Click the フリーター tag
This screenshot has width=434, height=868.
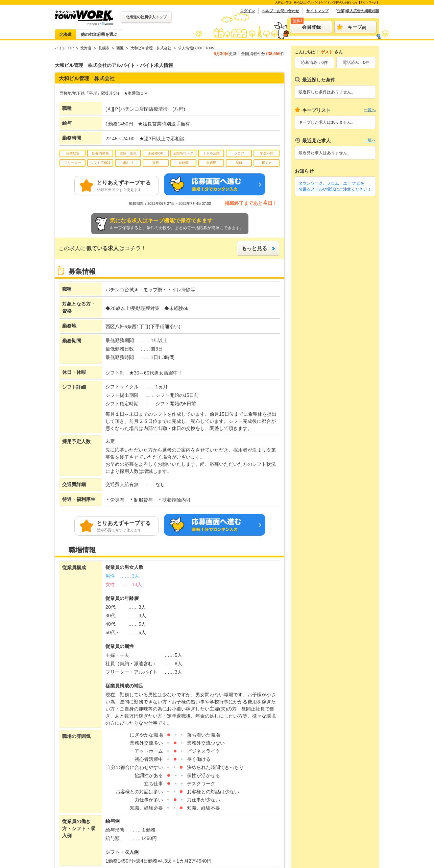coord(73,163)
